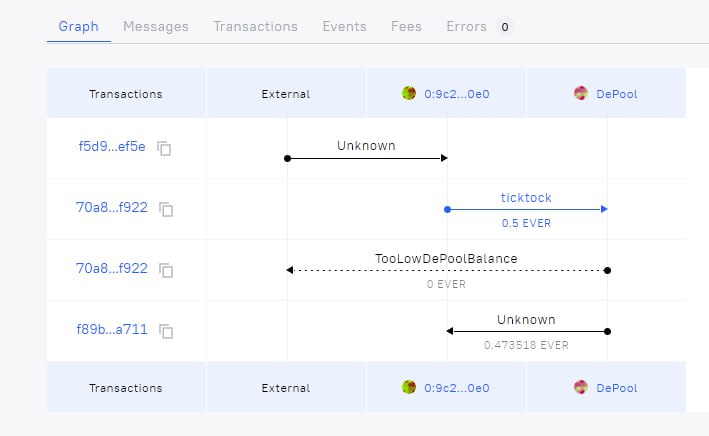Viewport: 709px width, 436px height.
Task: Show the Errors tab
Action: coord(467,26)
